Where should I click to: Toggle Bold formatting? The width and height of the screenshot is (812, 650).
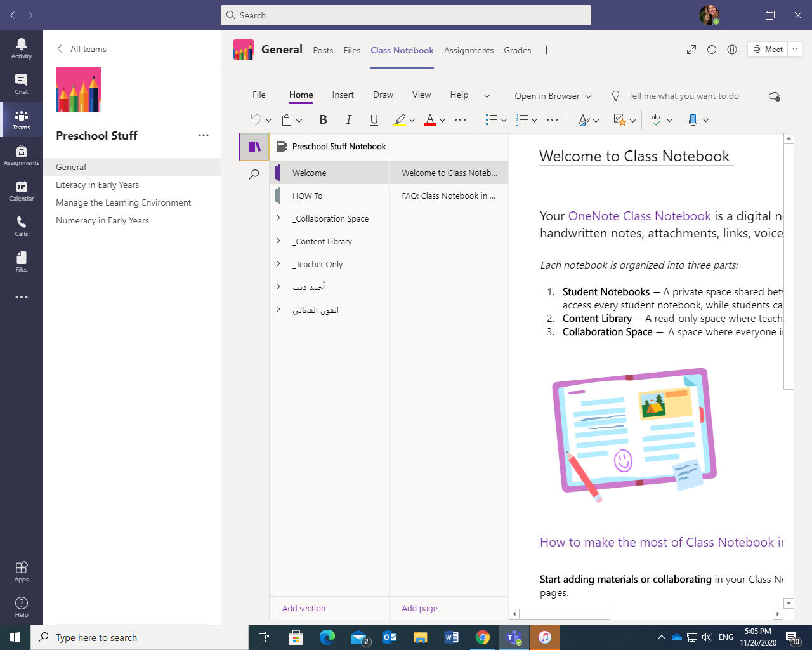[324, 119]
